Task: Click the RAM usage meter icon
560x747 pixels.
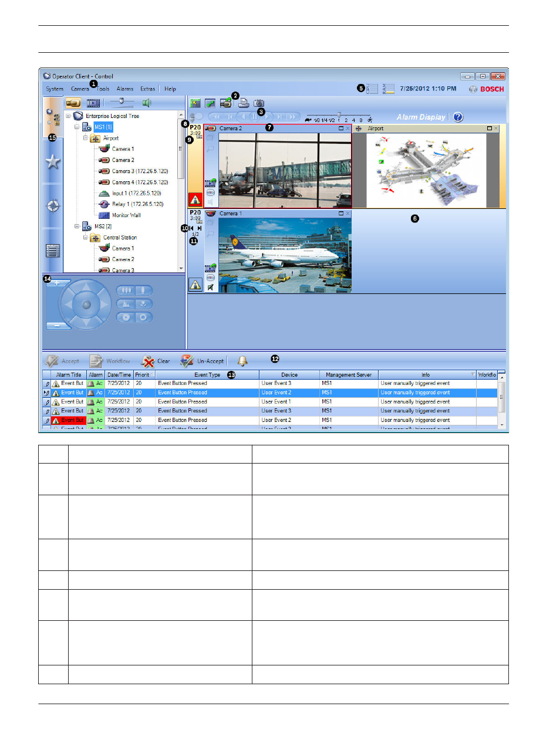Action: pos(389,89)
